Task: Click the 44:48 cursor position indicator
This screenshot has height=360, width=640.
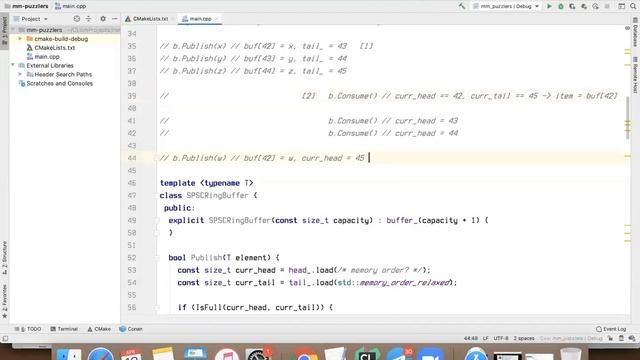Action: [471, 338]
